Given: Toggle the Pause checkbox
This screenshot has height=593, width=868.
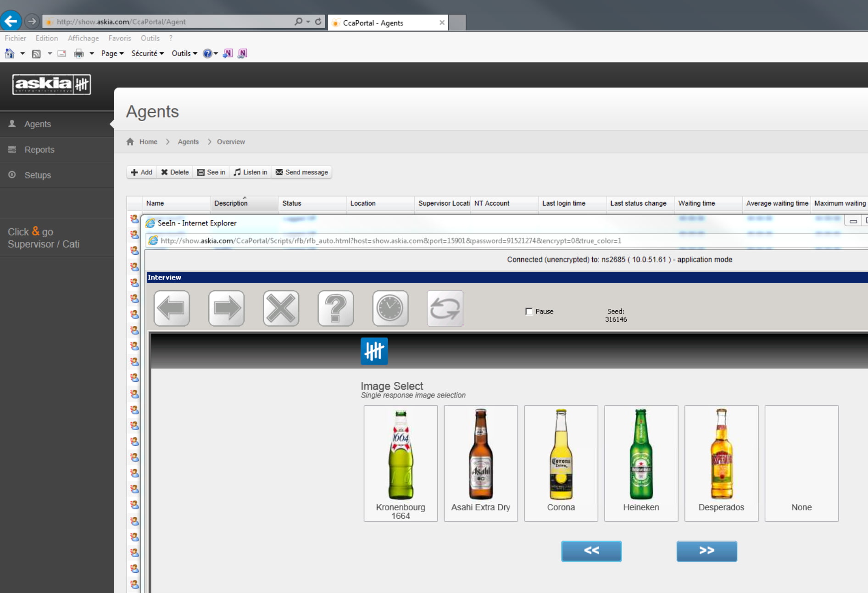Looking at the screenshot, I should 529,312.
